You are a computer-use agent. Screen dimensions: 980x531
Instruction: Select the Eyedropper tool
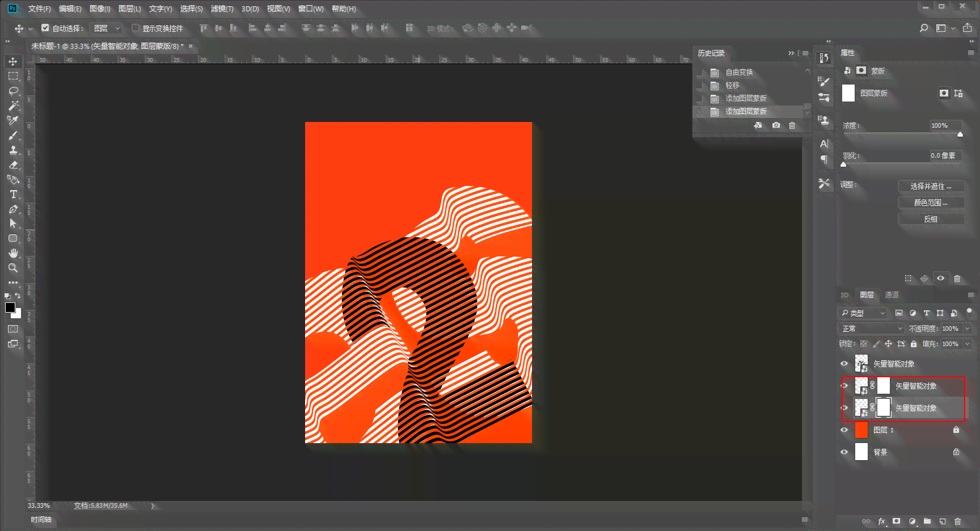pos(13,120)
